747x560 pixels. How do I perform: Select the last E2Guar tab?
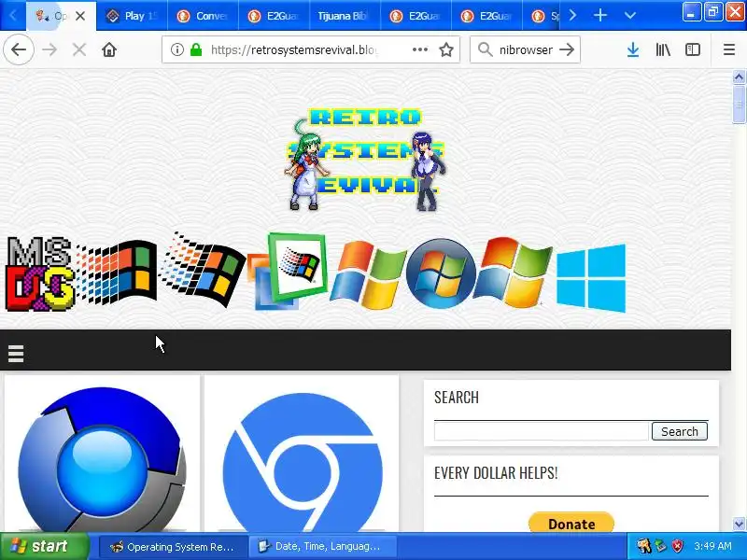pos(486,16)
